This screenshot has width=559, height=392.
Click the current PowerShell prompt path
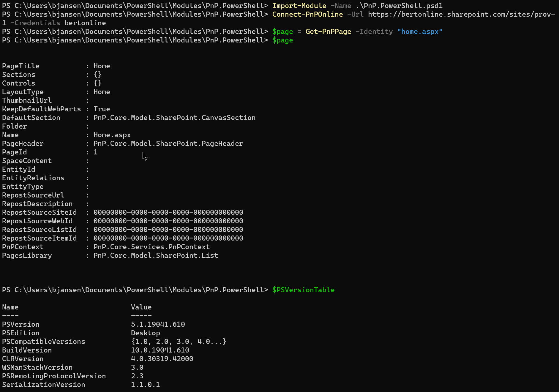coord(134,290)
